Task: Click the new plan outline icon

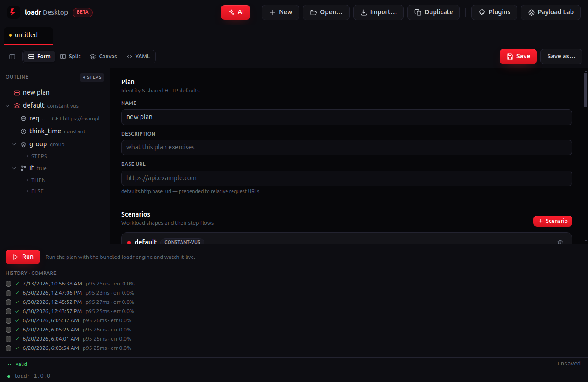Action: click(17, 92)
